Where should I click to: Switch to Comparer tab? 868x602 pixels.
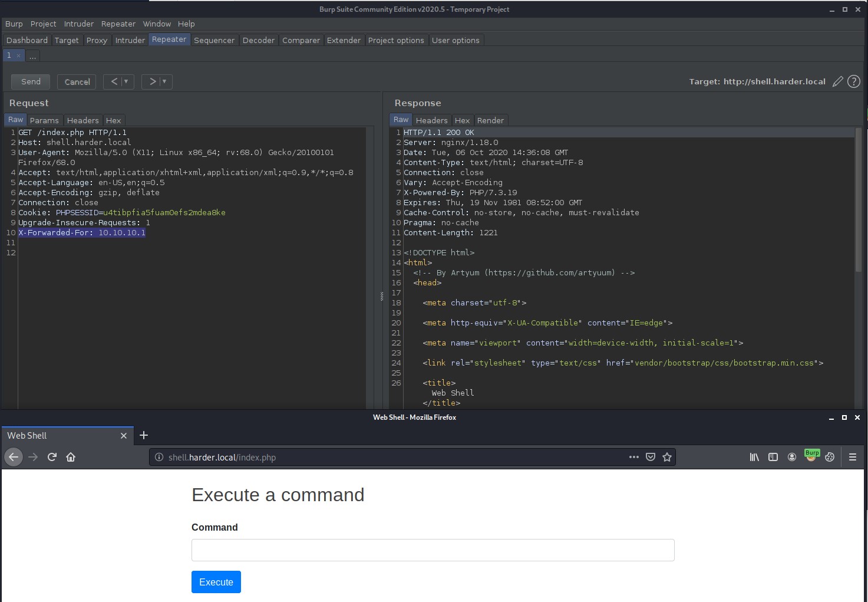coord(301,40)
